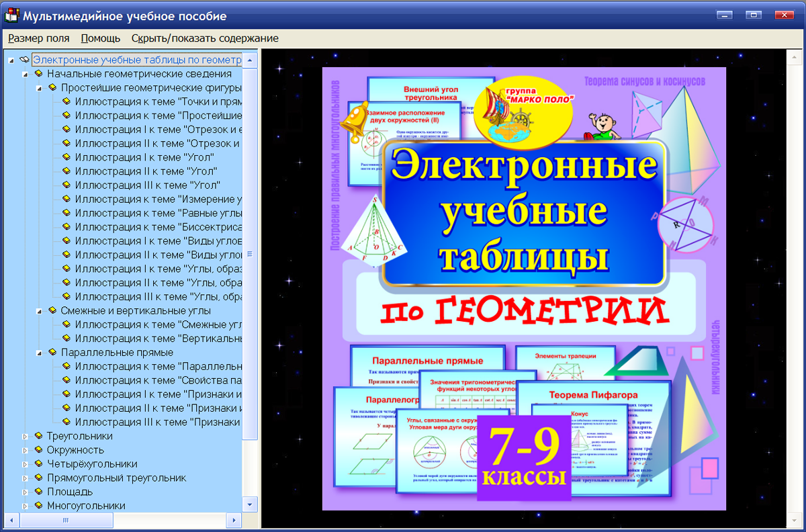This screenshot has width=806, height=532.
Task: Collapse the "Начальные геометрические сведения" node
Action: (26, 73)
